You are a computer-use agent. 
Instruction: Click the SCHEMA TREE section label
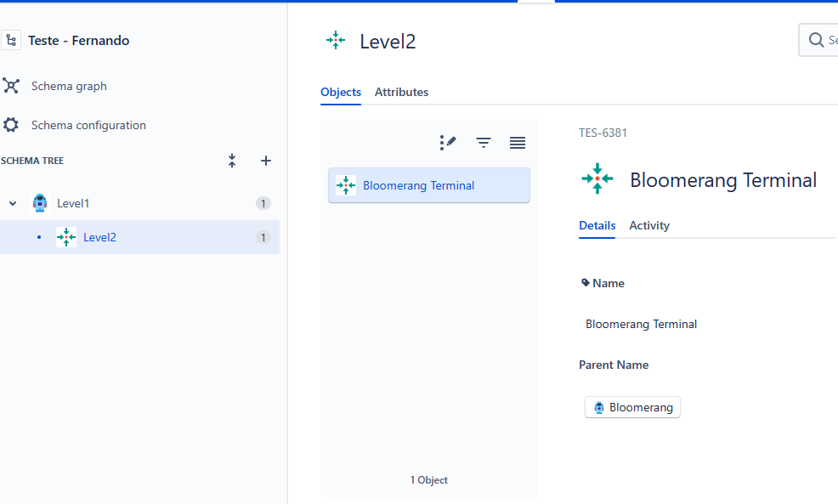click(x=32, y=161)
